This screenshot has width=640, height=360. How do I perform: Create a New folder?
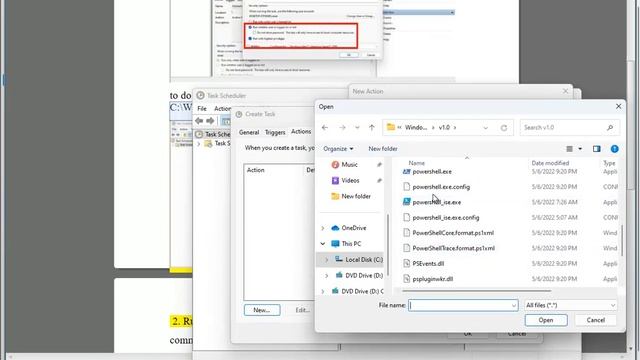point(383,149)
